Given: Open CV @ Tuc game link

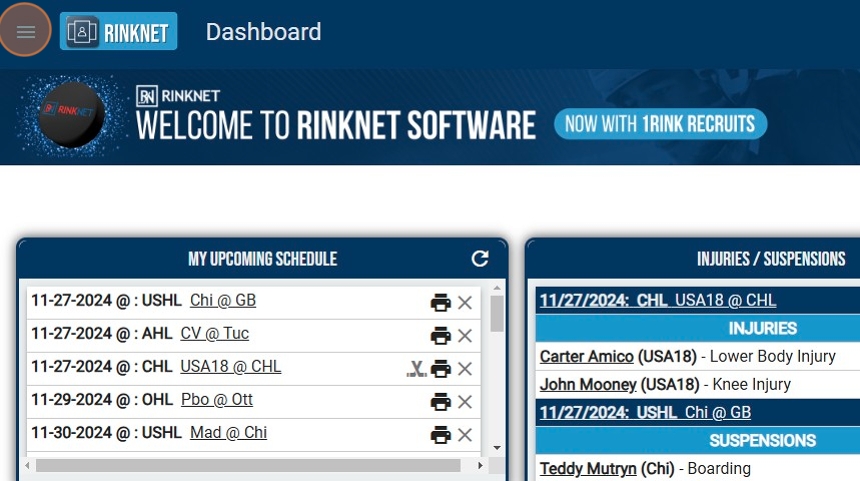Looking at the screenshot, I should coord(214,333).
